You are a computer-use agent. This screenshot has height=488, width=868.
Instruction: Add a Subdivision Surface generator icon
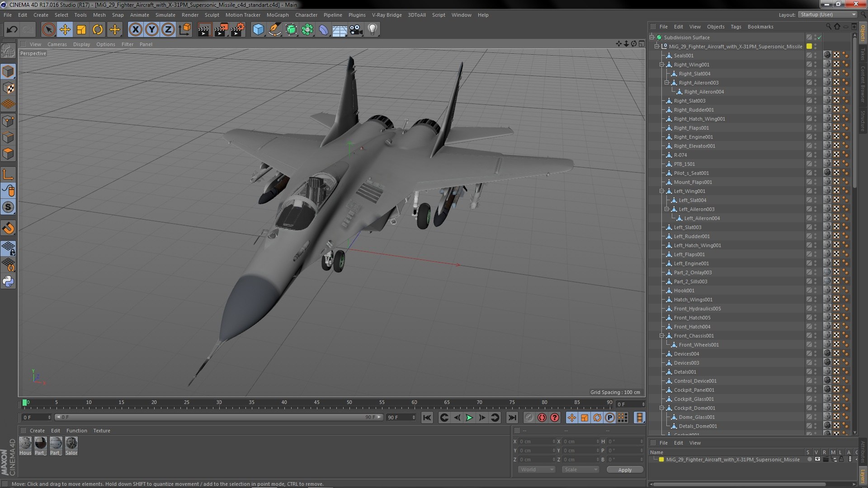pos(291,30)
